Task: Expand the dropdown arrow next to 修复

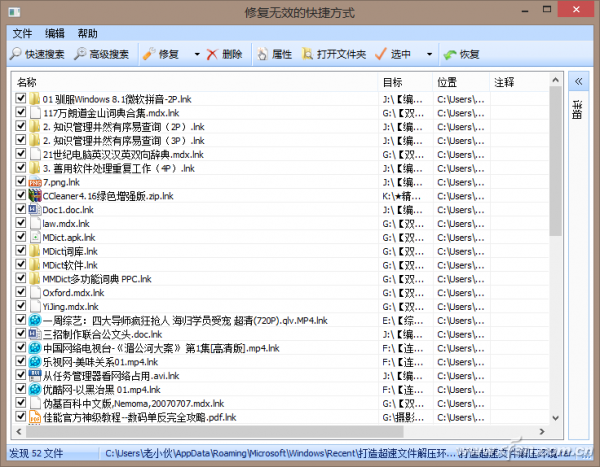Action: [x=197, y=54]
